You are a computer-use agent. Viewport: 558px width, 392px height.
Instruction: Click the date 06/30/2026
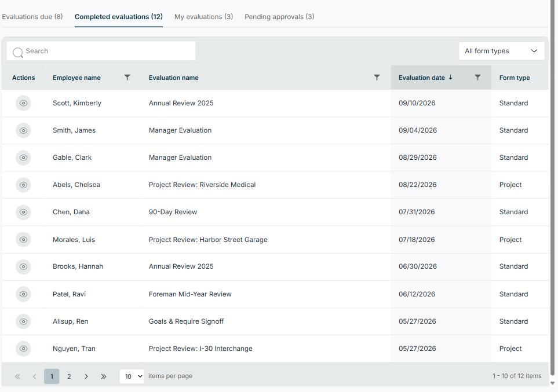417,266
